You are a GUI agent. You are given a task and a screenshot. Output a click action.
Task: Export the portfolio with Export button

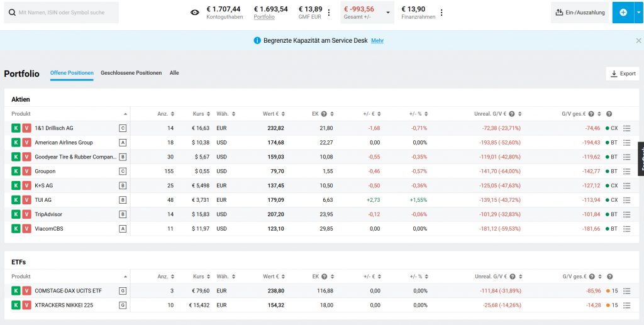click(623, 74)
